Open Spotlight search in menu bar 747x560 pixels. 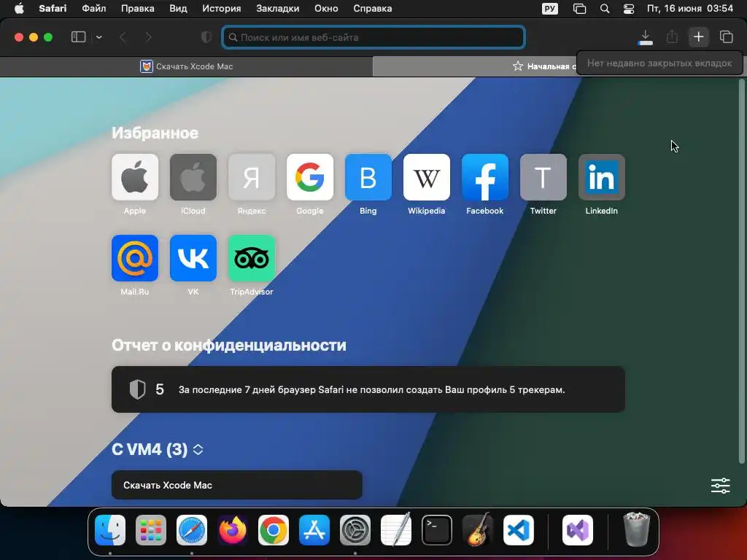point(605,9)
